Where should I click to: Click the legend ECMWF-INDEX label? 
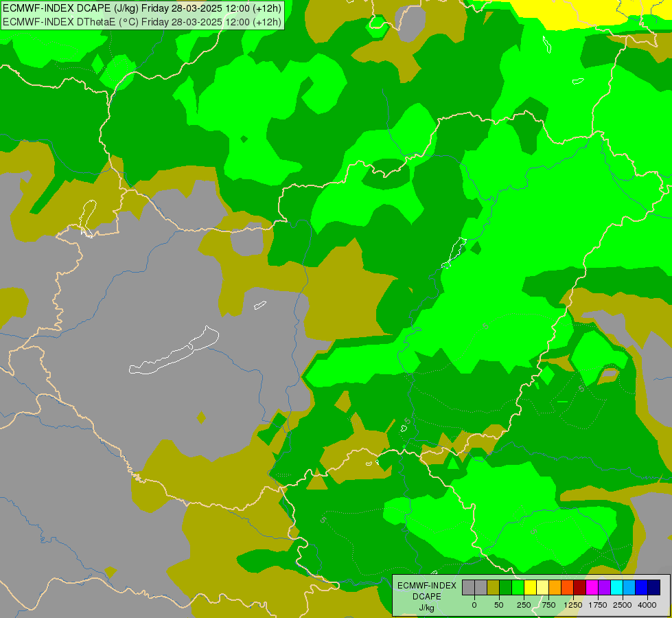[x=427, y=586]
